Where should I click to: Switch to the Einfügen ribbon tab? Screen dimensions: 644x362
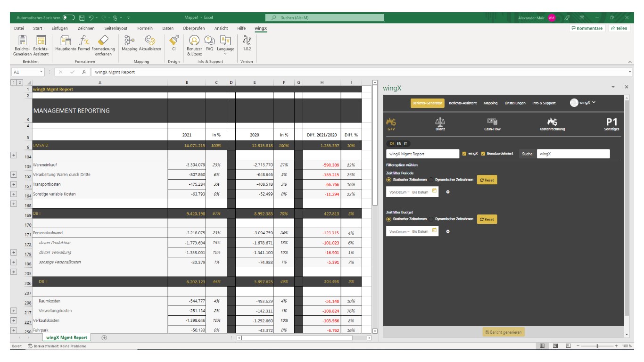(x=59, y=28)
